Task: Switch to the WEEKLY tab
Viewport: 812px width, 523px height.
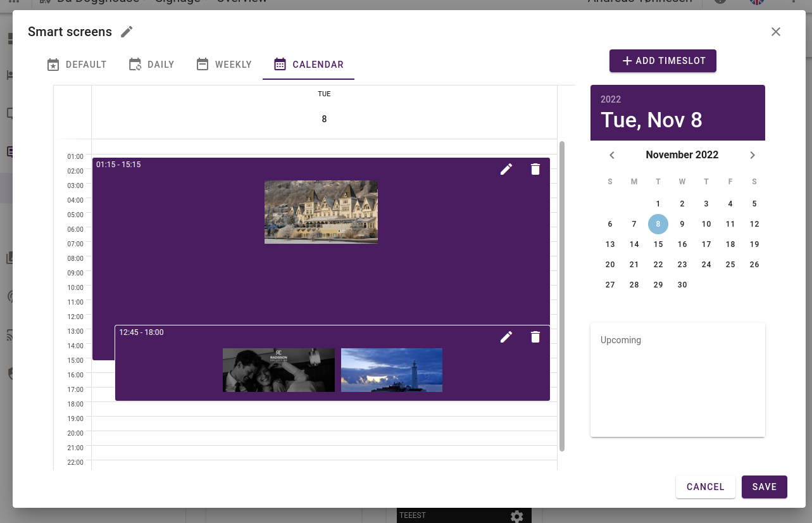Action: point(223,64)
